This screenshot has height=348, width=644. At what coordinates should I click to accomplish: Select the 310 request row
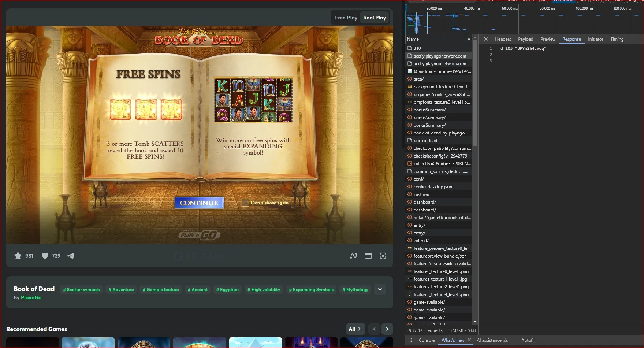(439, 48)
